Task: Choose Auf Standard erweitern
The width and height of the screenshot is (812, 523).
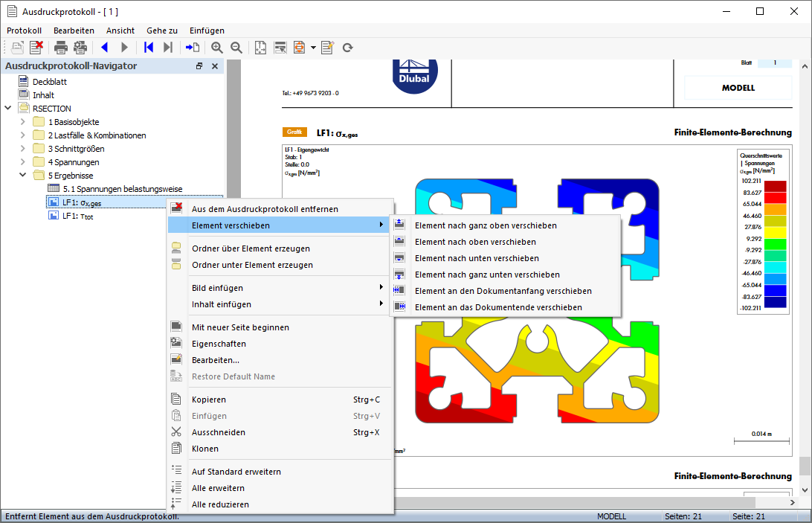Action: (x=280, y=472)
